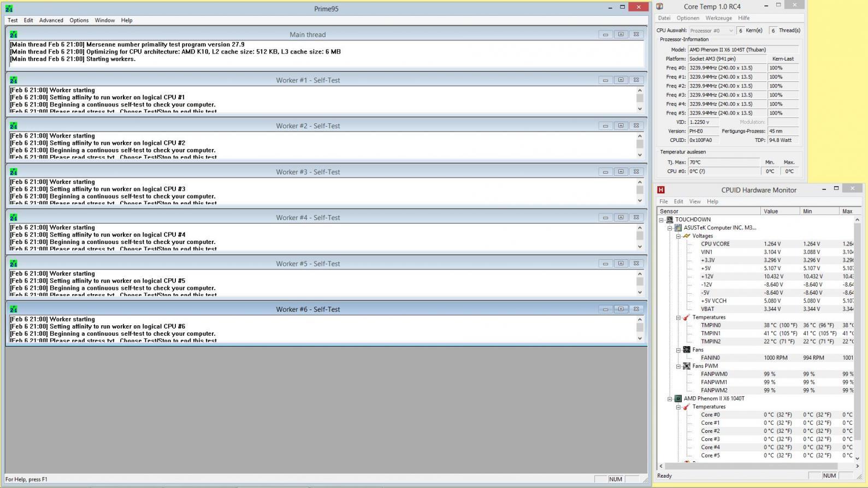Click the ASUSTeK motherboard icon in tree
This screenshot has height=488, width=868.
(x=678, y=228)
